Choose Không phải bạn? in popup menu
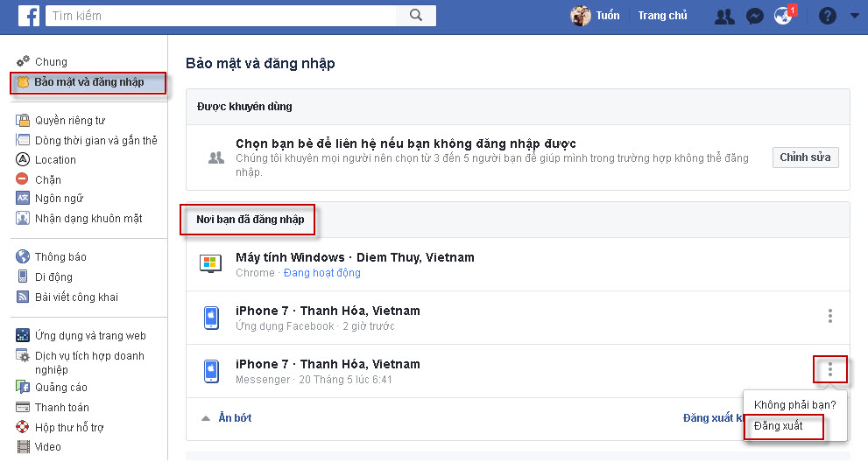This screenshot has height=462, width=868. 795,404
